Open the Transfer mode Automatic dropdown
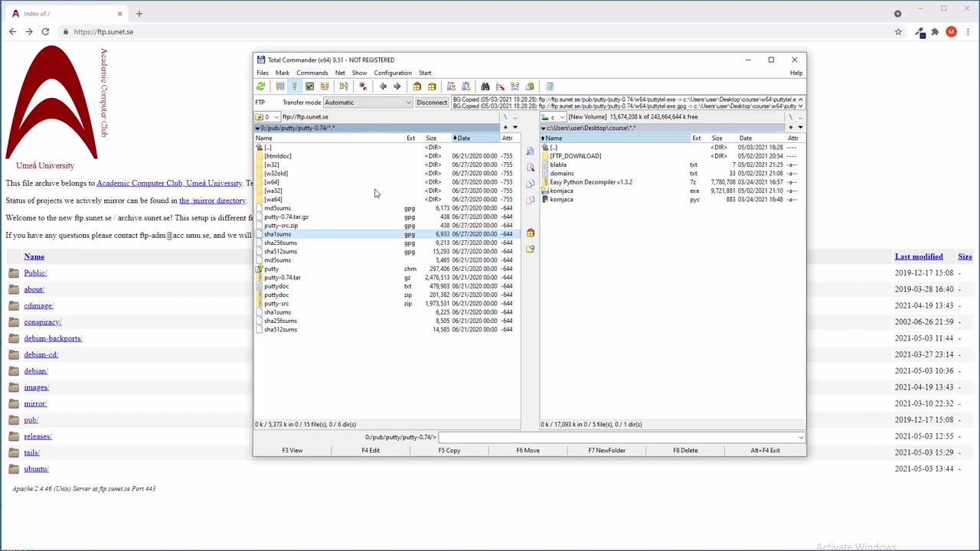This screenshot has height=551, width=980. click(367, 103)
